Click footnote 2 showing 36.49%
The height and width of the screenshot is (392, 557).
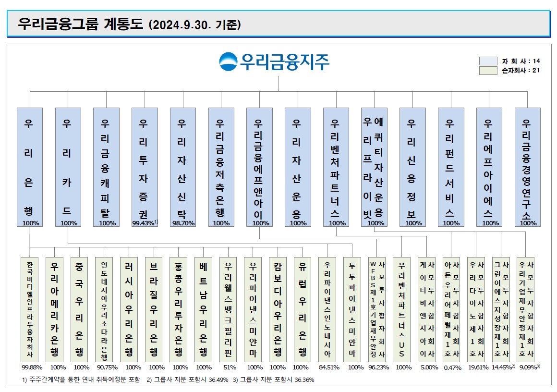(187, 380)
